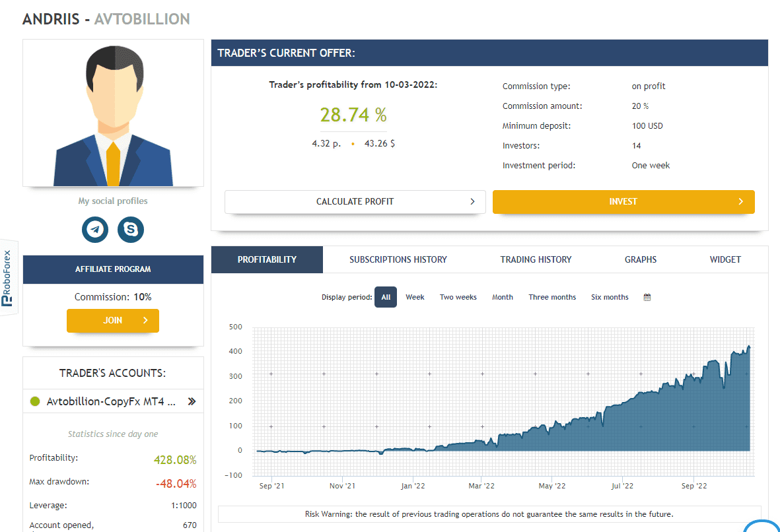Click the 4.32 p. value

[x=326, y=144]
